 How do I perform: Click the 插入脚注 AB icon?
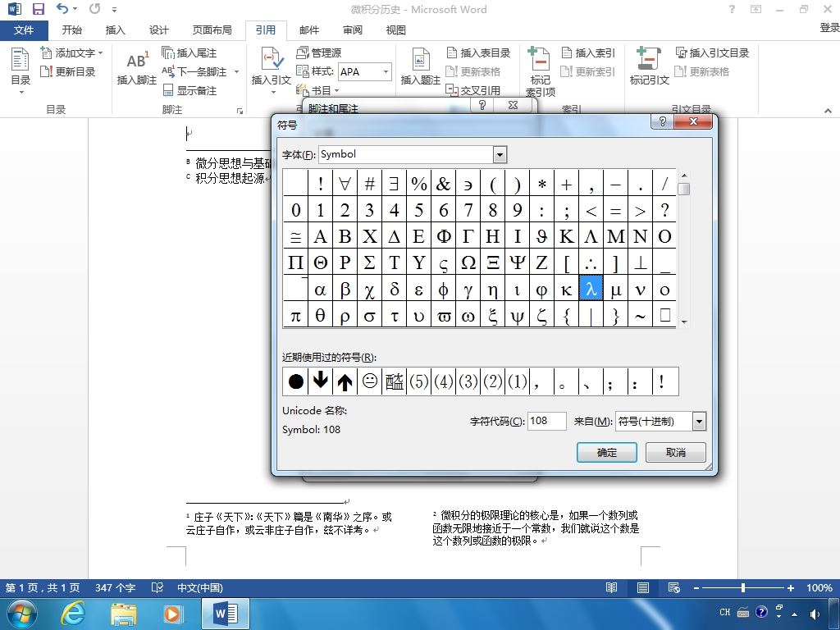137,67
